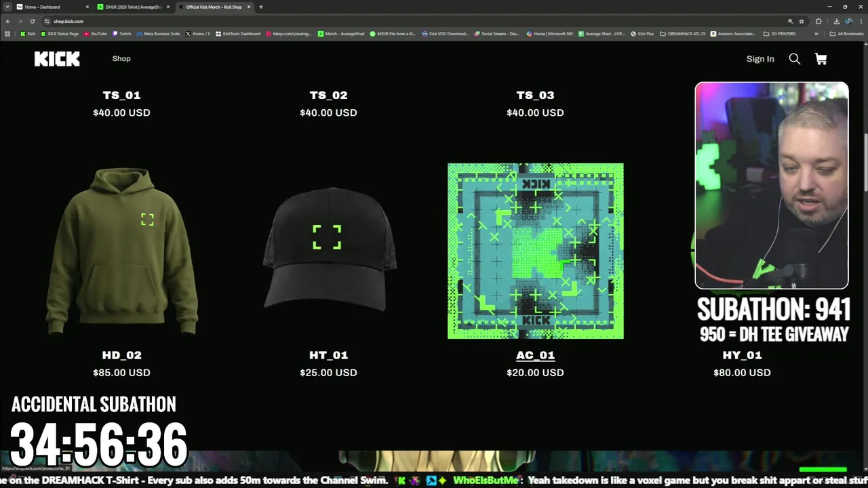Open the store search magnifier icon
868x488 pixels.
tap(795, 59)
